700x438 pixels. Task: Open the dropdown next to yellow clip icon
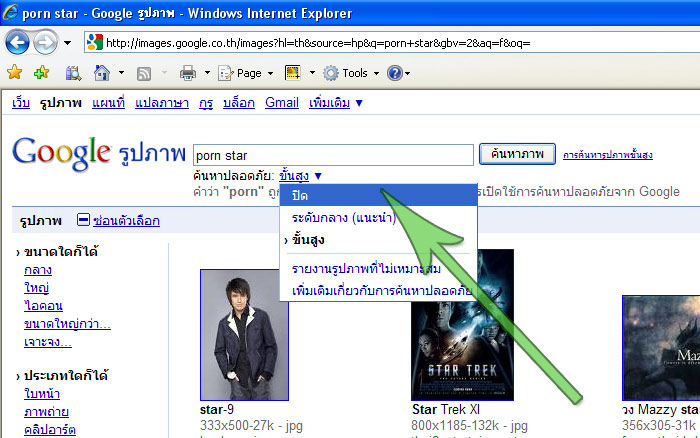click(x=312, y=73)
